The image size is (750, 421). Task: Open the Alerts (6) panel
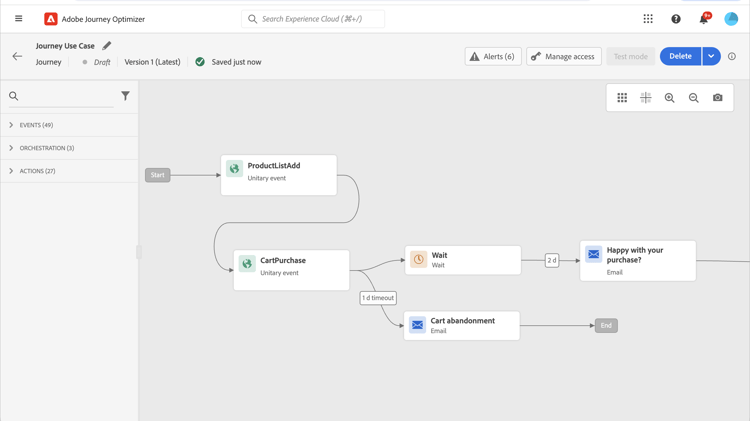pyautogui.click(x=492, y=57)
